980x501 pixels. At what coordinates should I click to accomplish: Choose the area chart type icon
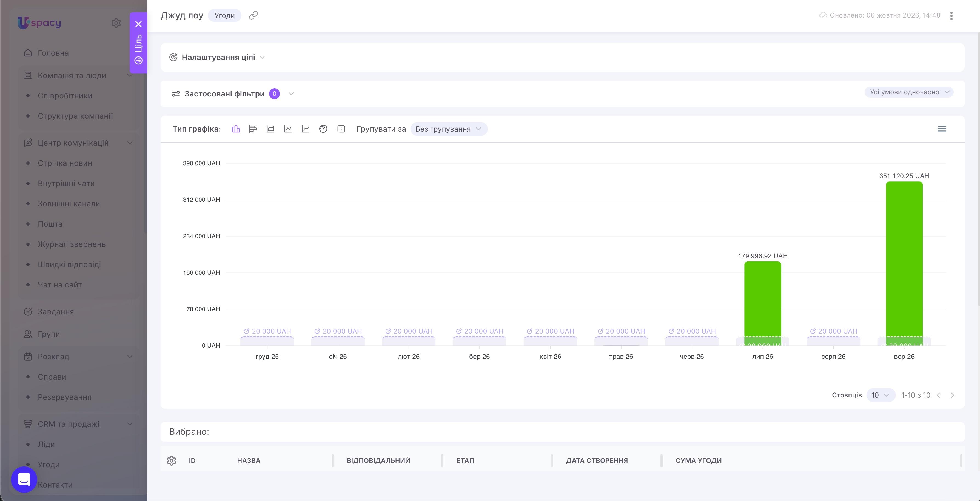270,129
